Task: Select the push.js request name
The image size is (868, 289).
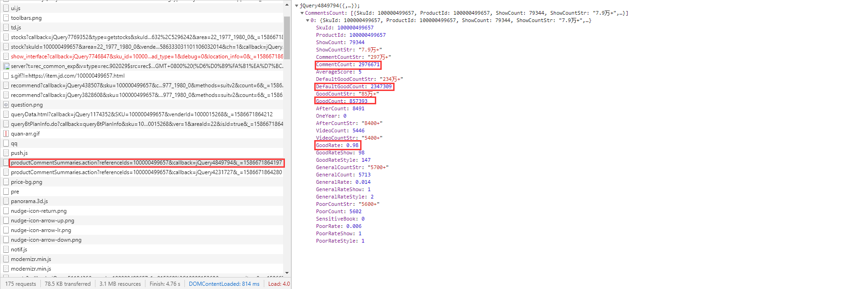Action: (x=19, y=153)
